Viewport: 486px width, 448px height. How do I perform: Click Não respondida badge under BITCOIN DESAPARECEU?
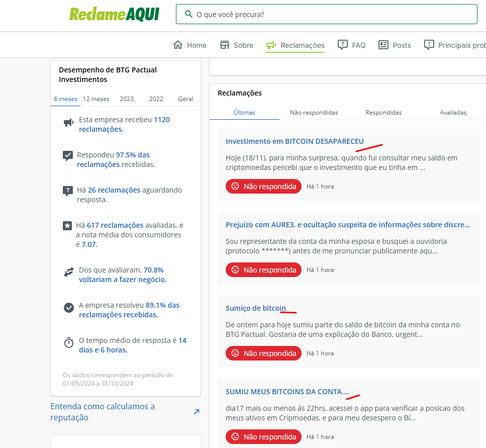click(263, 187)
